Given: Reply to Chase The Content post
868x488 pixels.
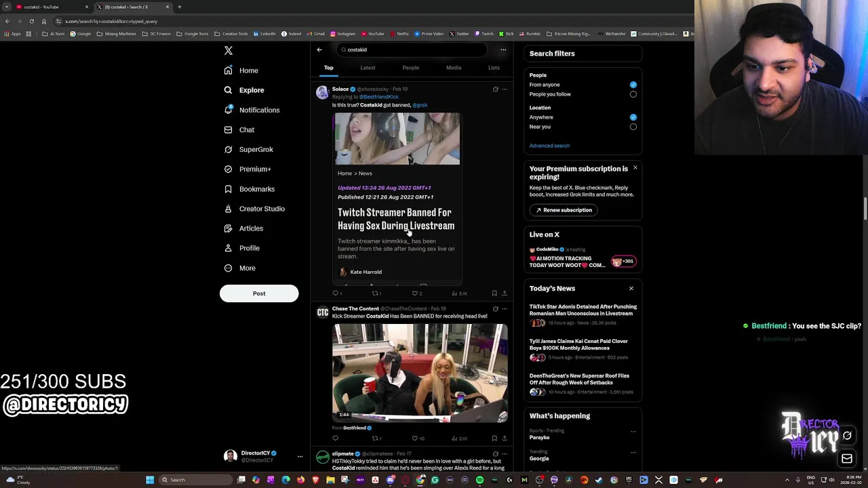Looking at the screenshot, I should pos(335,439).
